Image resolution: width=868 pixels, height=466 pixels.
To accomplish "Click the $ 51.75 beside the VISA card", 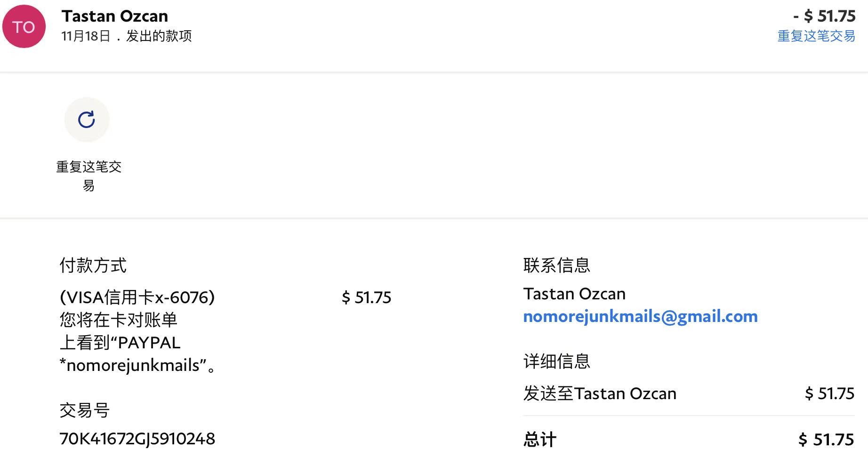I will point(366,297).
